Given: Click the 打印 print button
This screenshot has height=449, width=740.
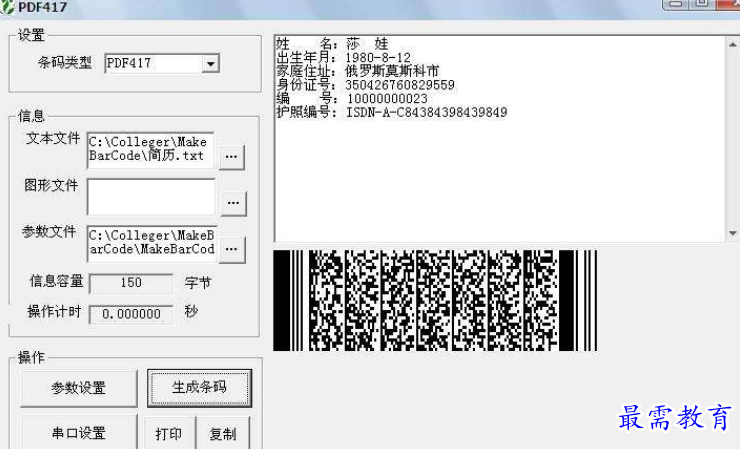Looking at the screenshot, I should [x=169, y=433].
